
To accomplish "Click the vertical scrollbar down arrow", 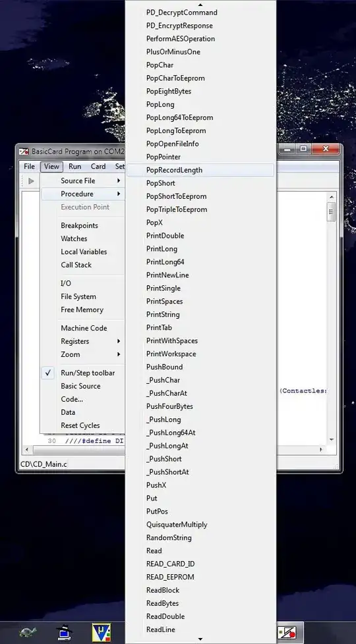I will [x=332, y=440].
